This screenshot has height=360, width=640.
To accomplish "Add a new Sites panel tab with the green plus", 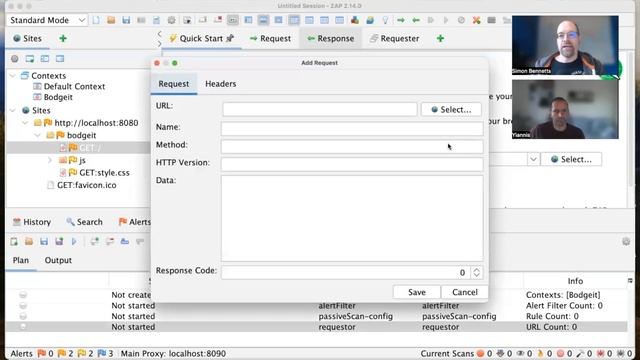I will tap(63, 38).
